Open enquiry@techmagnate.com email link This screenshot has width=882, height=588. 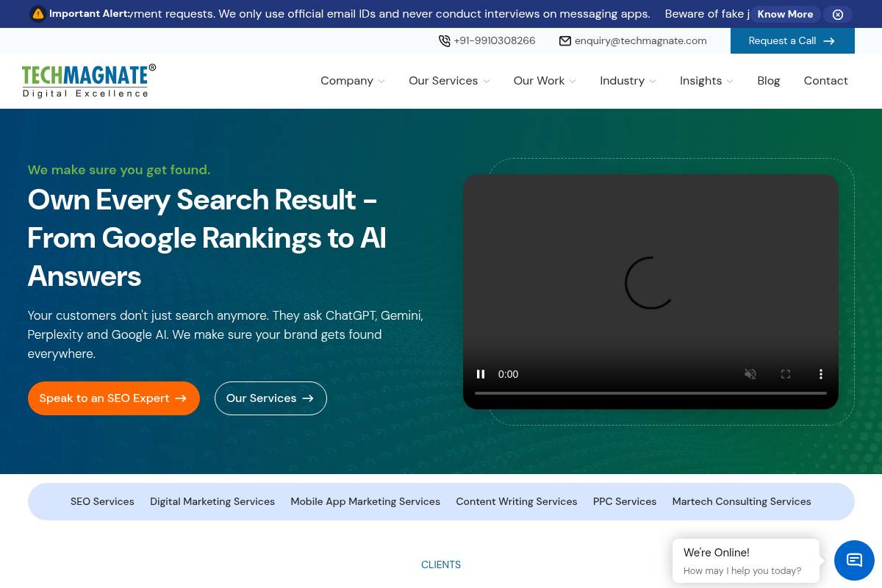641,41
